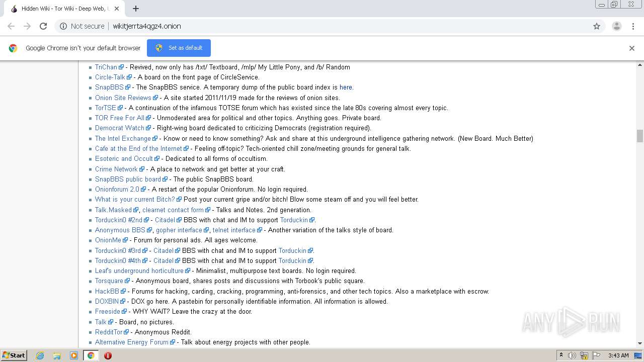This screenshot has height=362, width=644.
Task: Open the Alternative Energy Forum link
Action: click(132, 342)
